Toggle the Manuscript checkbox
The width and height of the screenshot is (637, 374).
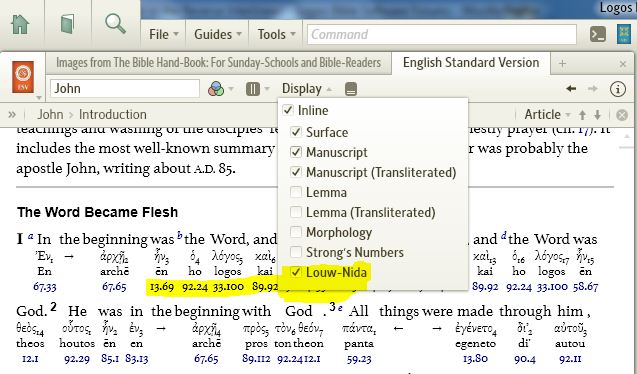[296, 152]
